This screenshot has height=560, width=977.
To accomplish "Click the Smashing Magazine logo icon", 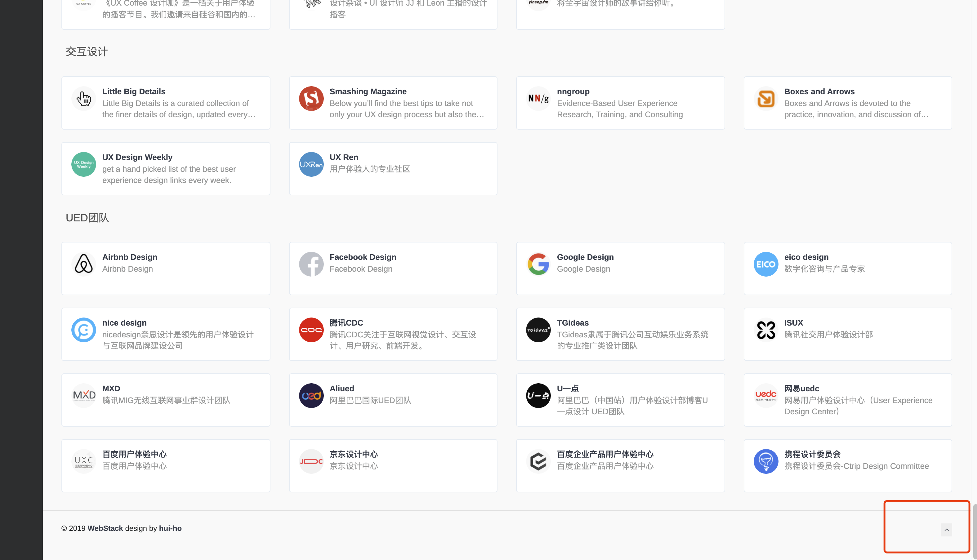I will (311, 99).
